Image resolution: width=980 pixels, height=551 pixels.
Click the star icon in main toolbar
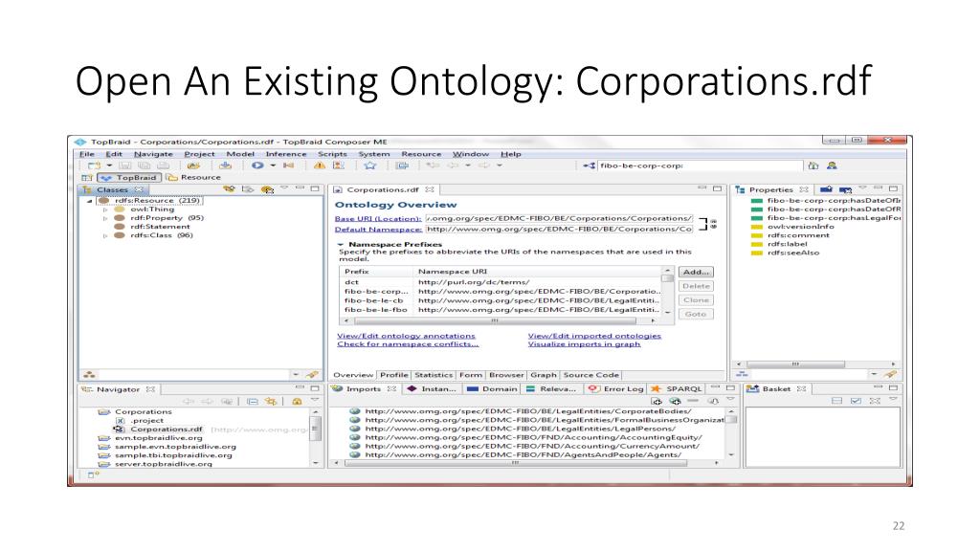(x=370, y=165)
